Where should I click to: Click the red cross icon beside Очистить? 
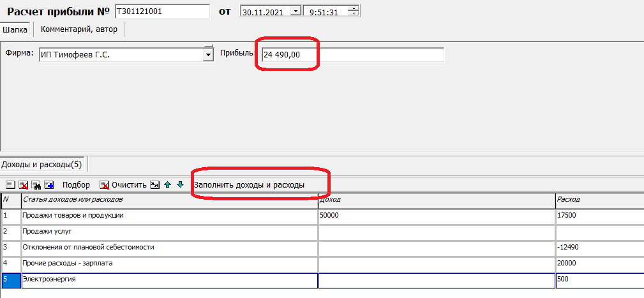(105, 185)
